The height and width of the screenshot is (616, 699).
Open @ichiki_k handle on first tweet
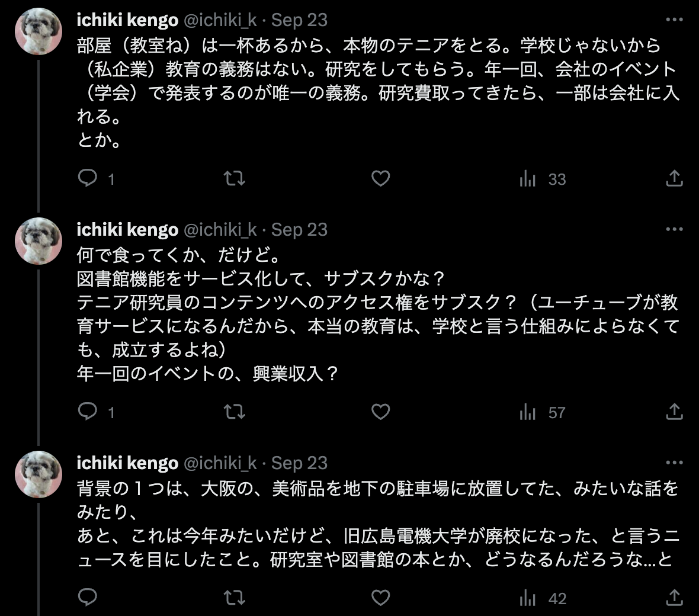(x=220, y=20)
